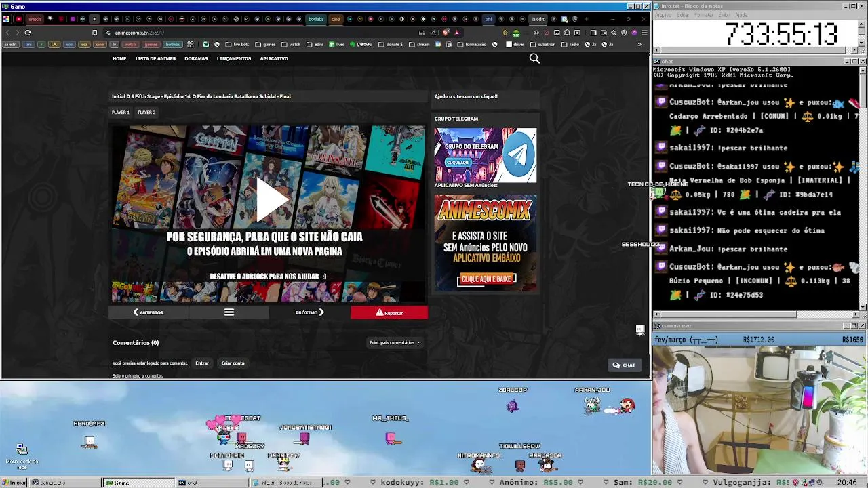Select the 'botlabs' tab group label
Screen dimensions: 868x488
316,19
